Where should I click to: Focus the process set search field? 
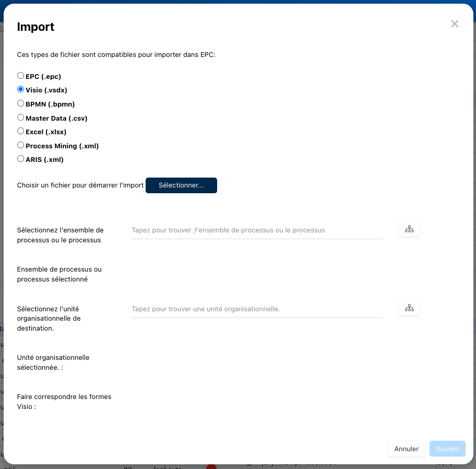point(257,230)
